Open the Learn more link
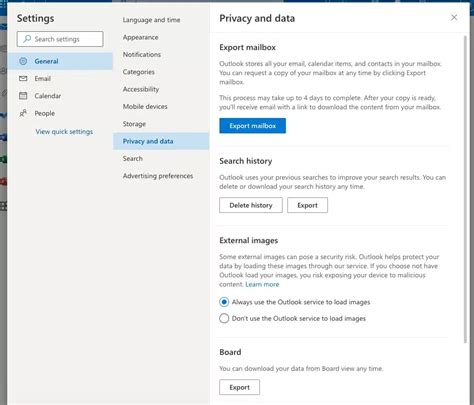The width and height of the screenshot is (474, 405). pyautogui.click(x=262, y=284)
